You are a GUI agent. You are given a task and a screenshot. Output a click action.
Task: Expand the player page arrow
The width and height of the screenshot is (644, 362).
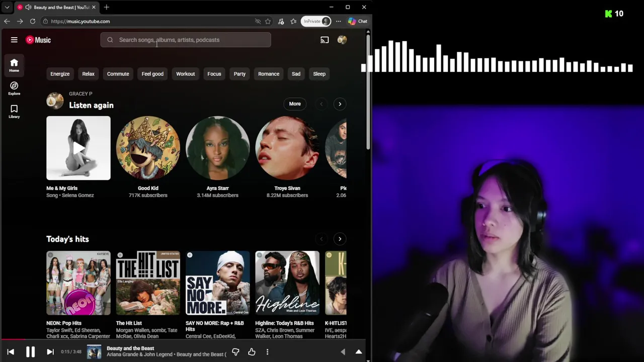click(x=359, y=352)
